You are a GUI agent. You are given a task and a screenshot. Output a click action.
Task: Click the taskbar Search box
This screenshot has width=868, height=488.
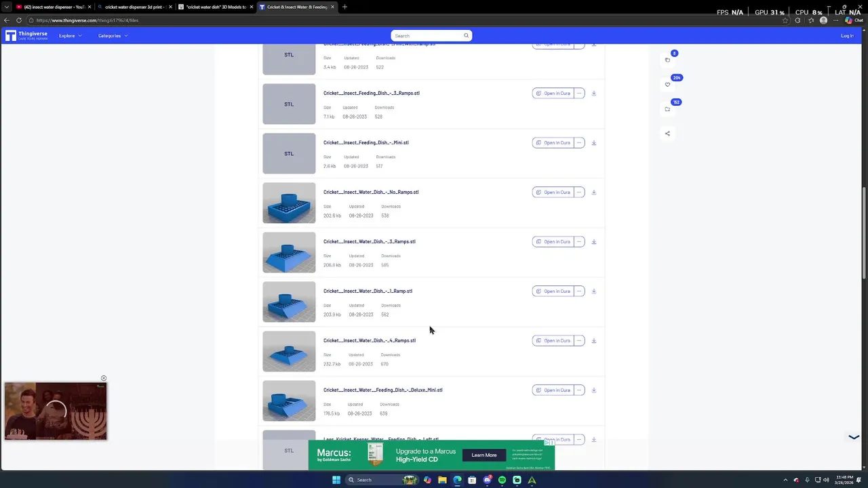coord(382,480)
